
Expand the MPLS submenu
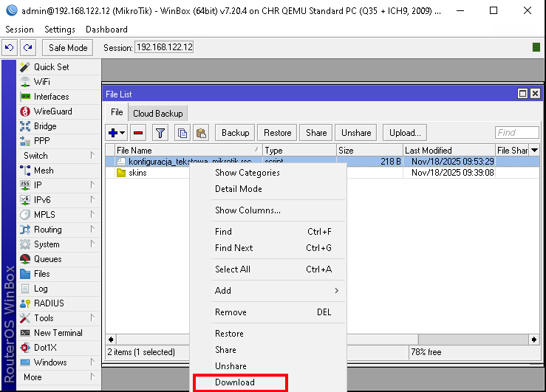(x=58, y=215)
